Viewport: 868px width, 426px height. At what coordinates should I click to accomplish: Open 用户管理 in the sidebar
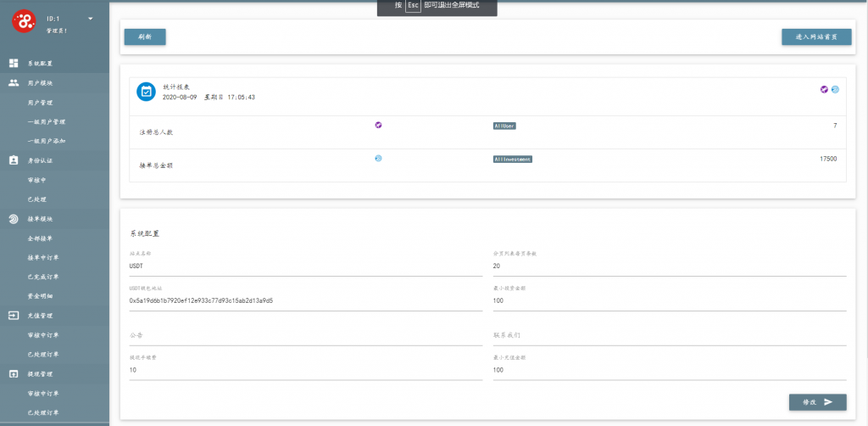pos(41,103)
